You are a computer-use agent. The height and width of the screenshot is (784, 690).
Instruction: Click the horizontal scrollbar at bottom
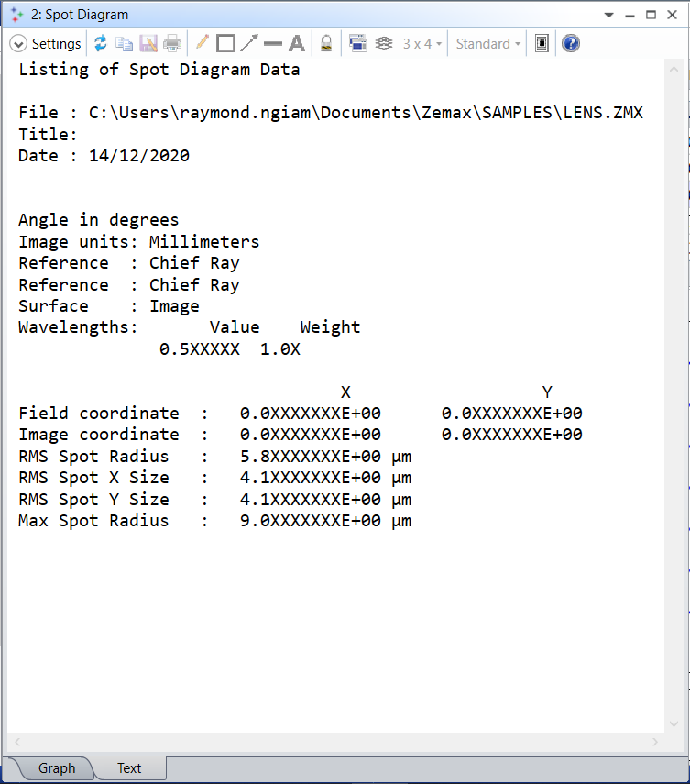point(334,742)
